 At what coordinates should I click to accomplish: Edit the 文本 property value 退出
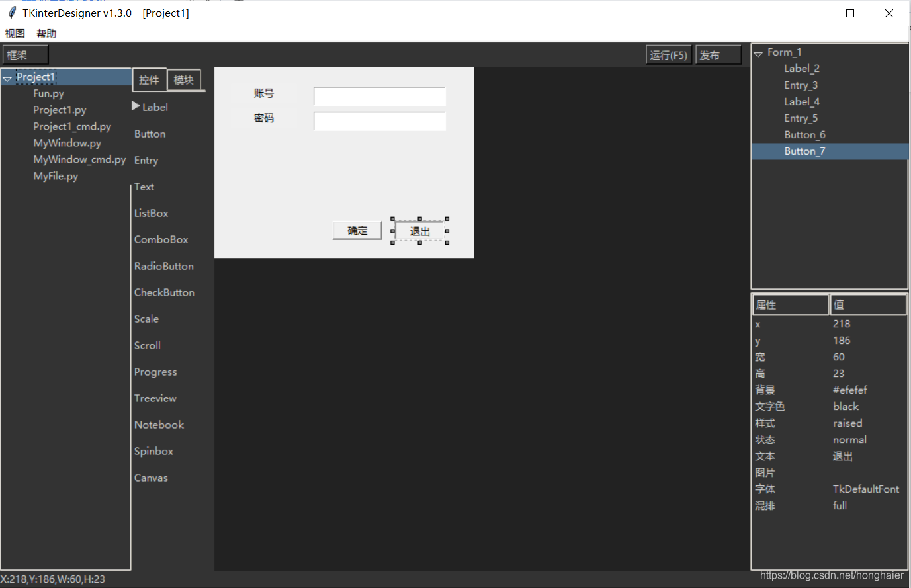[843, 456]
